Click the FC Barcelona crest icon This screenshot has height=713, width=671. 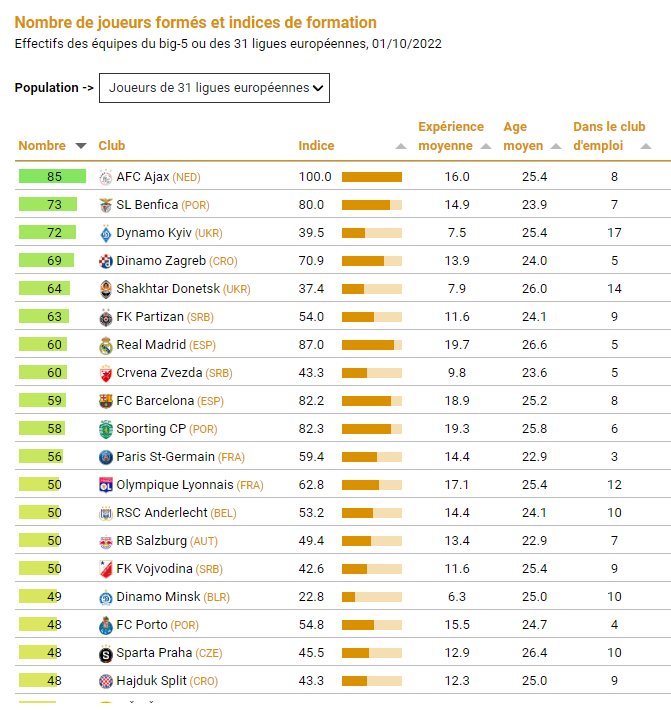point(106,401)
